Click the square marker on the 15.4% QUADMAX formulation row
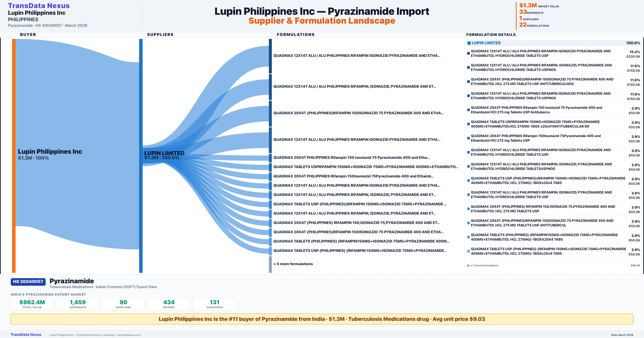Viewport: 644px width, 338px height. coord(469,53)
